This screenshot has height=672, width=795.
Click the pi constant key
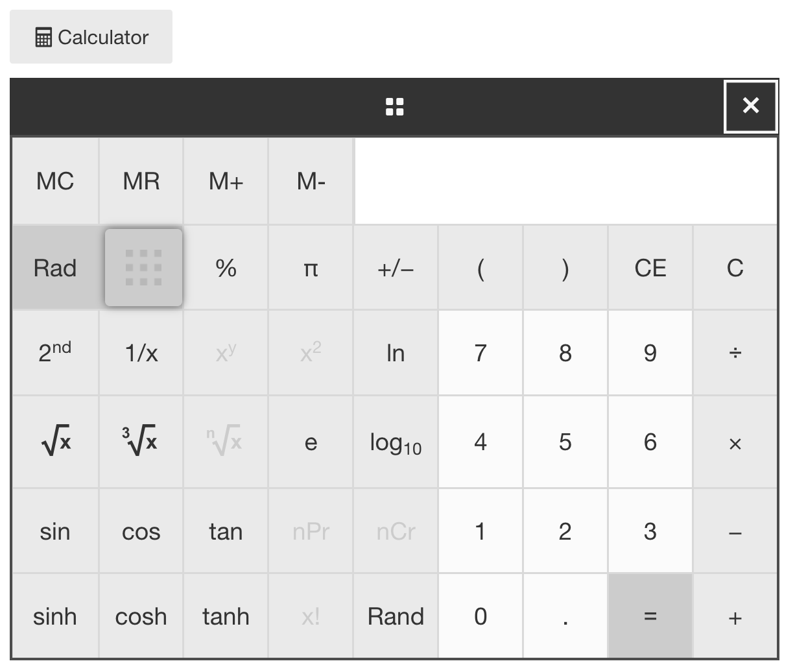click(311, 268)
